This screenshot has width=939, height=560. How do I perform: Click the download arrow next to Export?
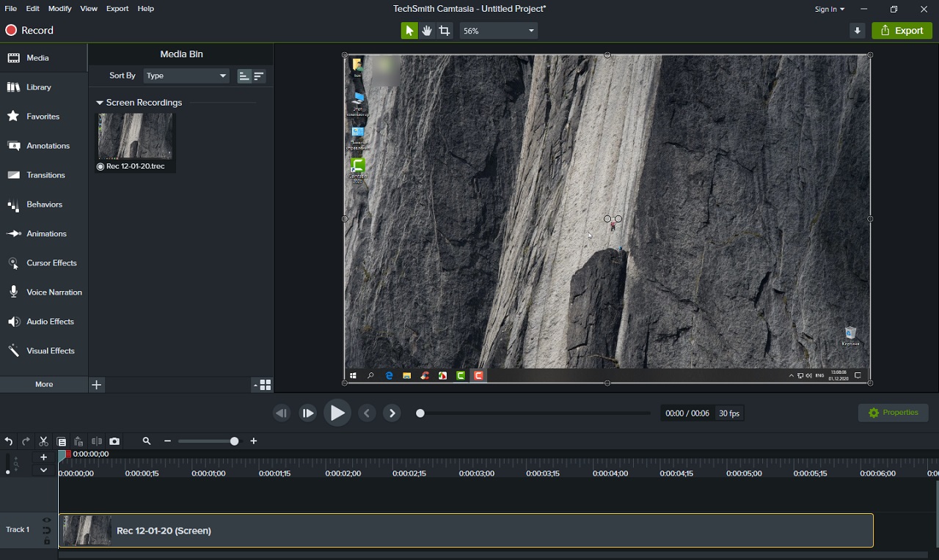pos(857,31)
